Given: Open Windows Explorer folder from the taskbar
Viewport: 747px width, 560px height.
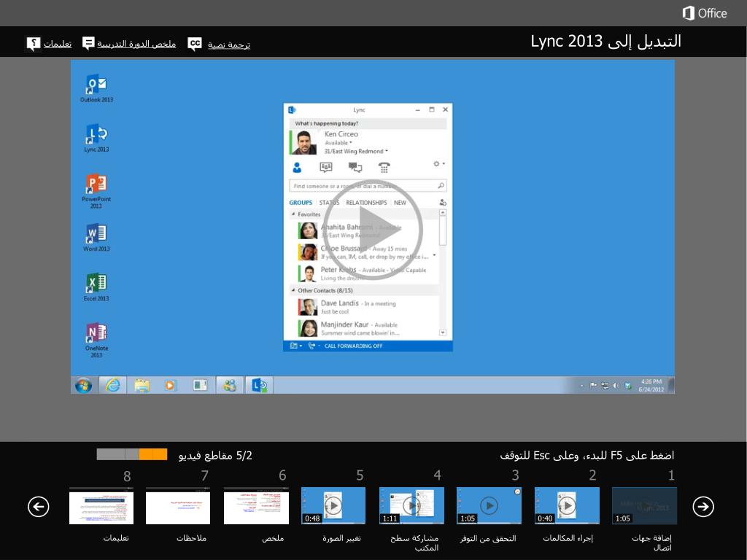Looking at the screenshot, I should pos(142,385).
